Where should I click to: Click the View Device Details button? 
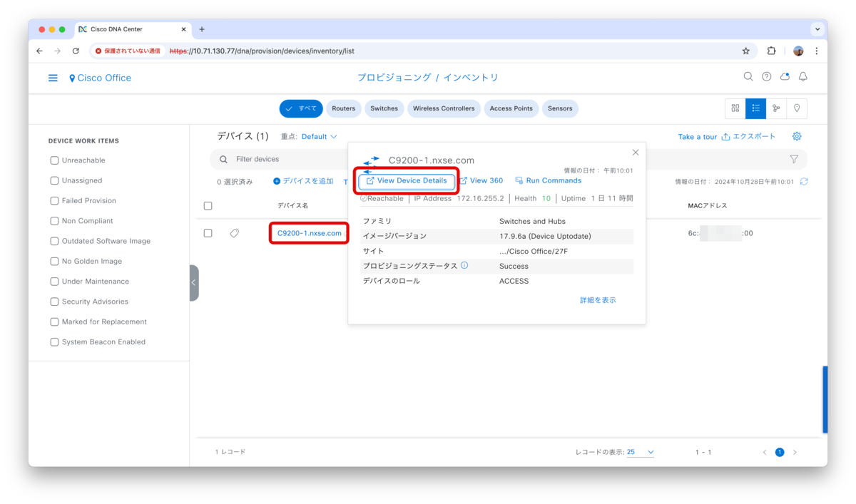point(407,181)
